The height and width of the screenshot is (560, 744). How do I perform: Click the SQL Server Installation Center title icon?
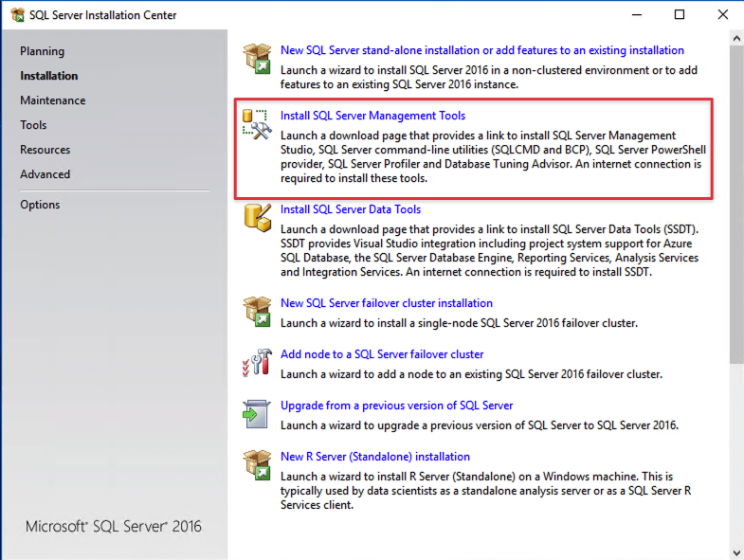17,15
